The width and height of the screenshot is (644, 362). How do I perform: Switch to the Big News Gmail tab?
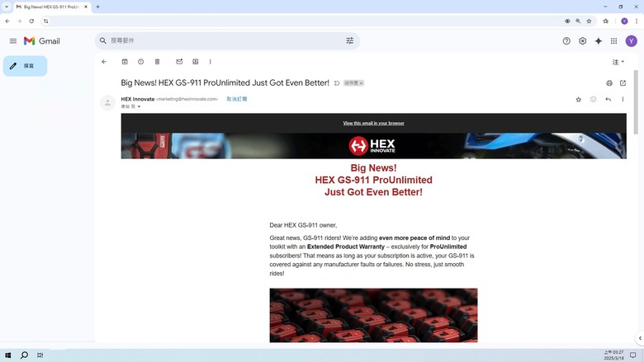50,7
